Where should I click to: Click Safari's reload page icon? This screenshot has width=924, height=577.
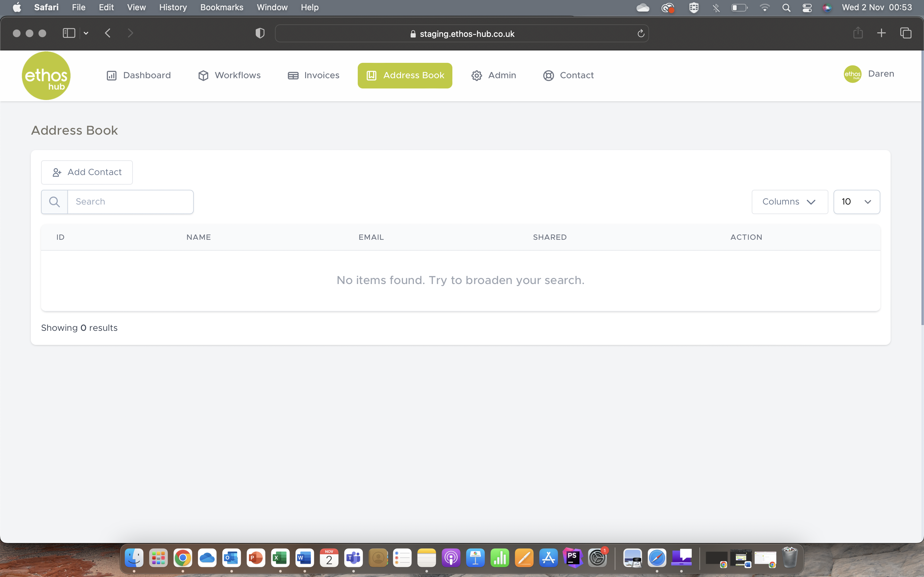tap(641, 34)
